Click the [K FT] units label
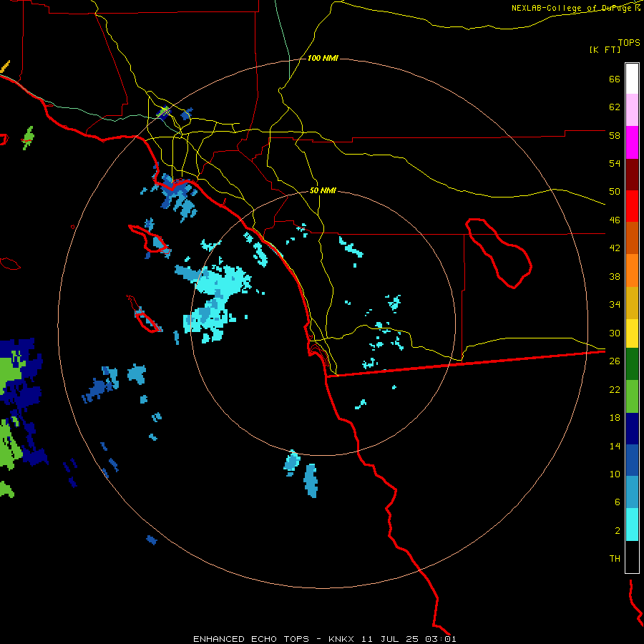644x644 pixels. pos(605,50)
